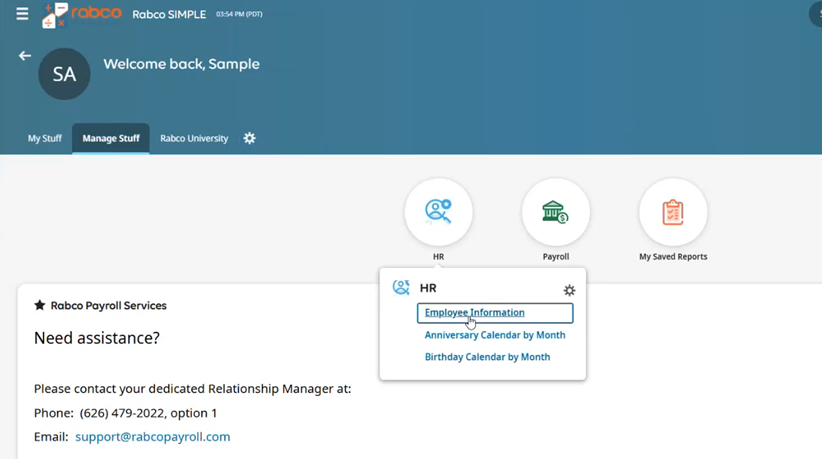Viewport: 822px width, 459px height.
Task: Open My Saved Reports icon
Action: 673,212
